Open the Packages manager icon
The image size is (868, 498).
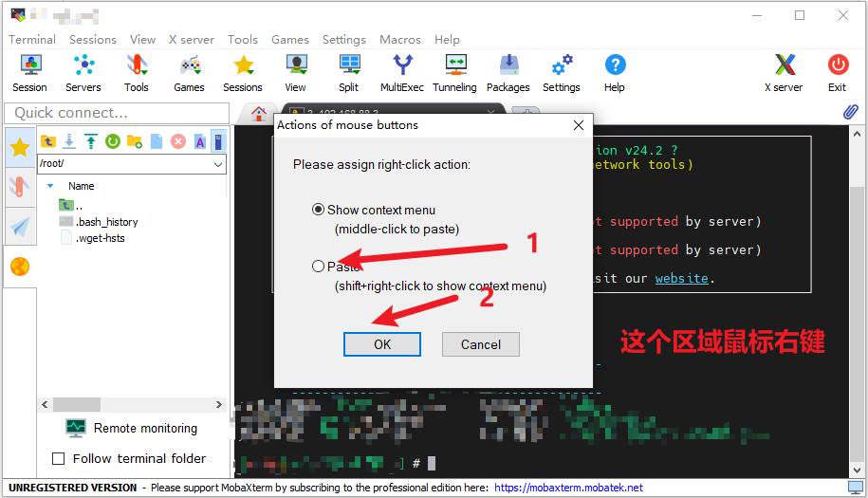[x=508, y=72]
